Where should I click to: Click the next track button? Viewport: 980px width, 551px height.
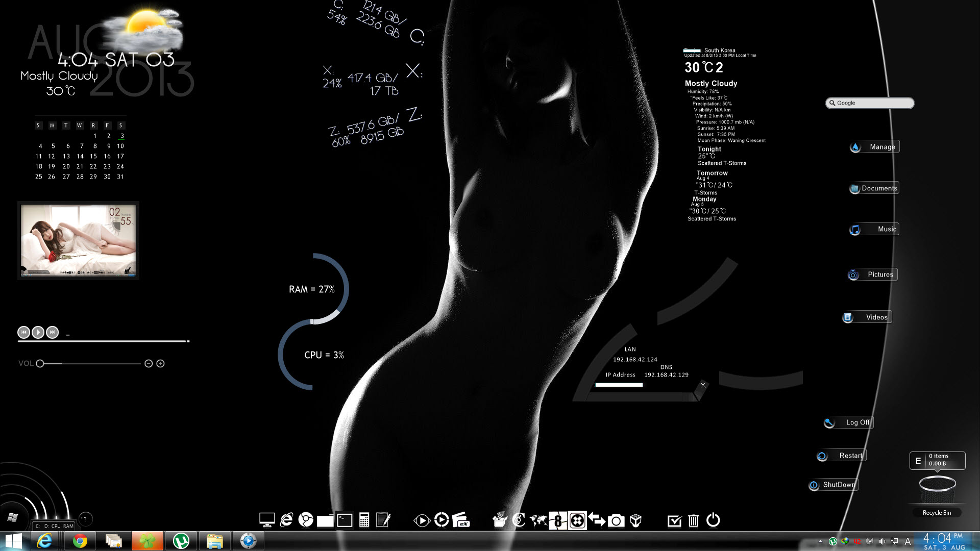pos(52,333)
